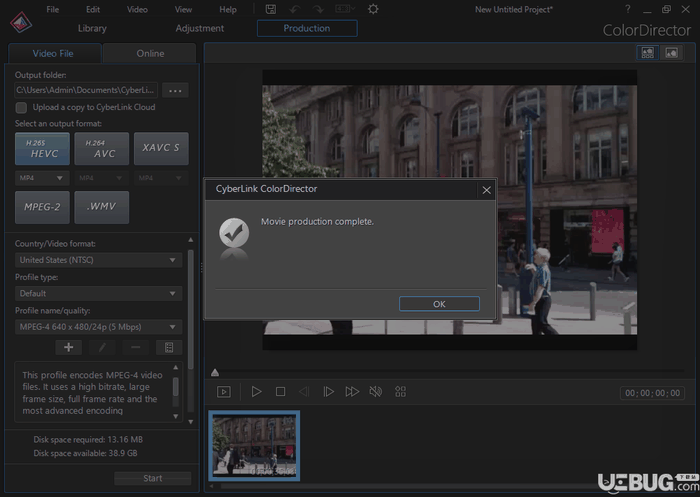Screen dimensions: 700x497
Task: Open the View menu
Action: 183,9
